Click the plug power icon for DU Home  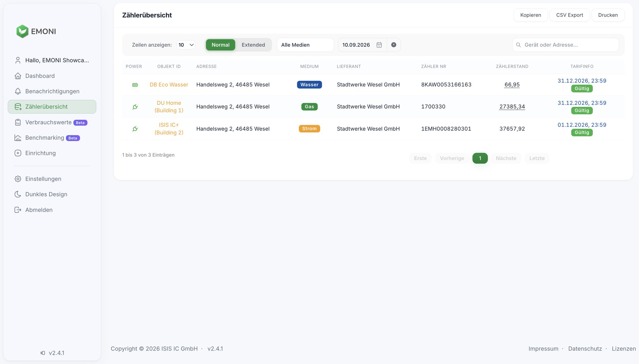(x=135, y=107)
